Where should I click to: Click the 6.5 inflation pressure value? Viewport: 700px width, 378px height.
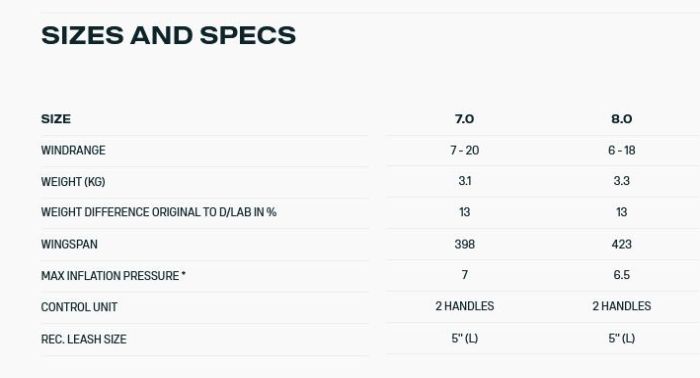pos(621,275)
